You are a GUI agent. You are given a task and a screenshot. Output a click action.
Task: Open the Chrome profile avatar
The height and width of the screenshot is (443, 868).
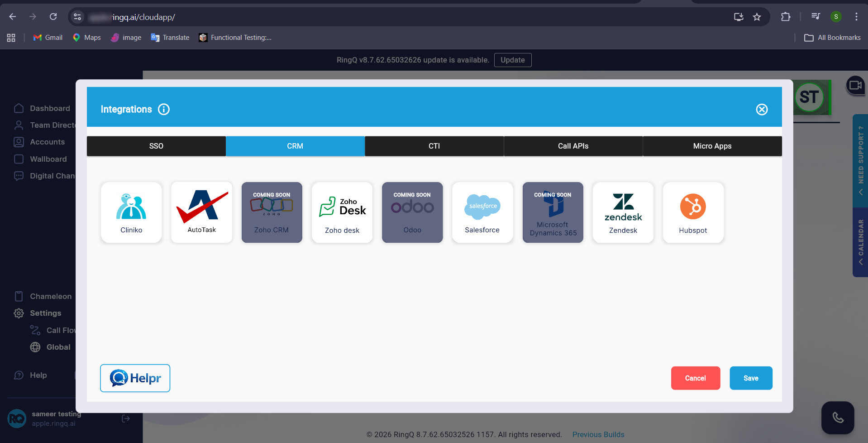836,17
